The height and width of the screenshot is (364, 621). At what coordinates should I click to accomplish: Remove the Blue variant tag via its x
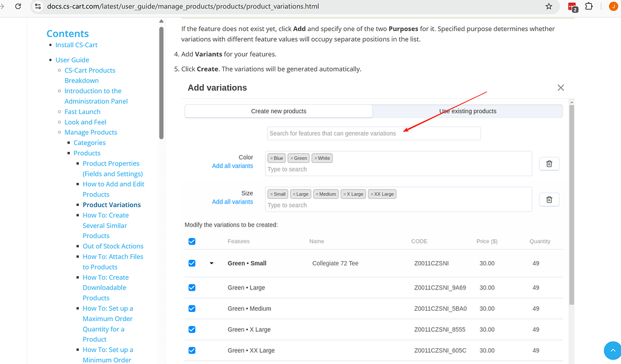pos(272,157)
